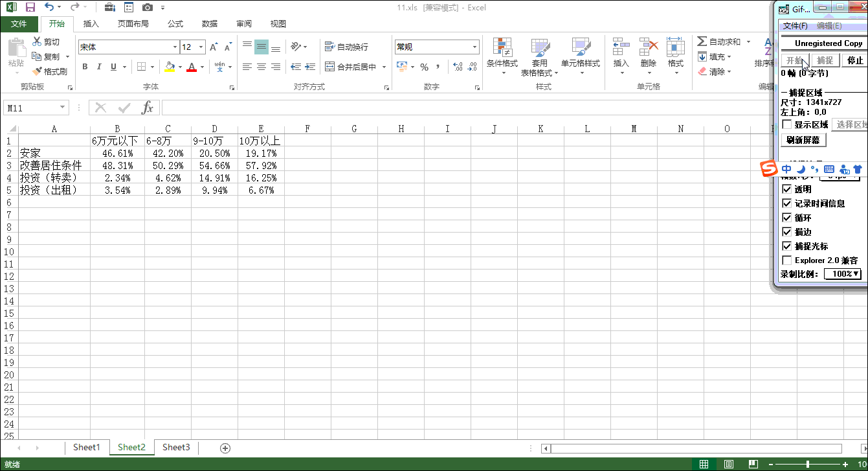Switch to Sheet3 worksheet tab
The height and width of the screenshot is (471, 868).
[x=176, y=447]
